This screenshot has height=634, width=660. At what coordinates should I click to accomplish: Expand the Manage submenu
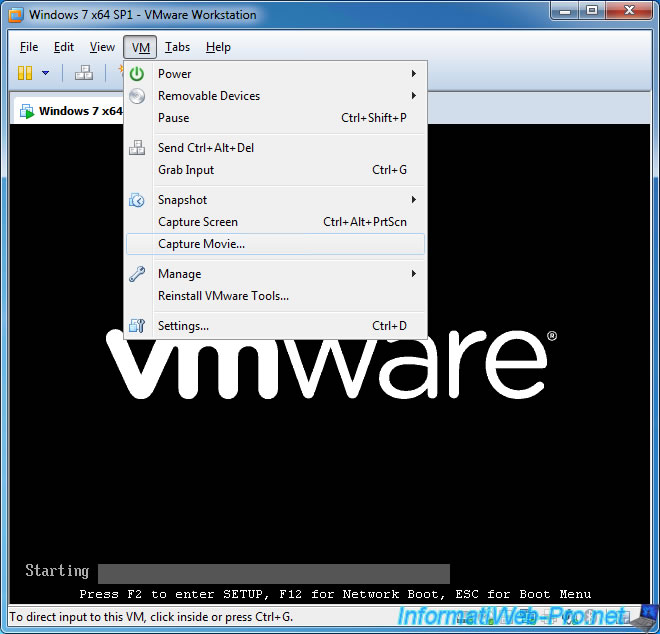[x=413, y=274]
